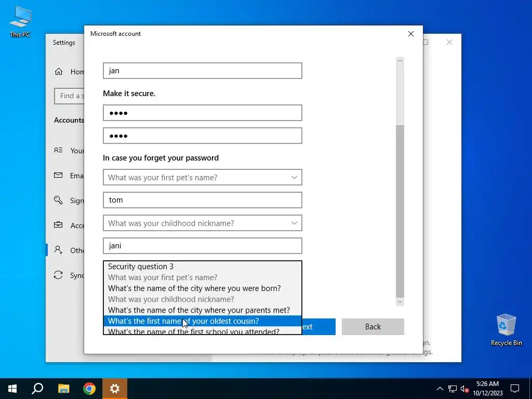Close the Settings window
This screenshot has width=532, height=399.
[x=449, y=42]
